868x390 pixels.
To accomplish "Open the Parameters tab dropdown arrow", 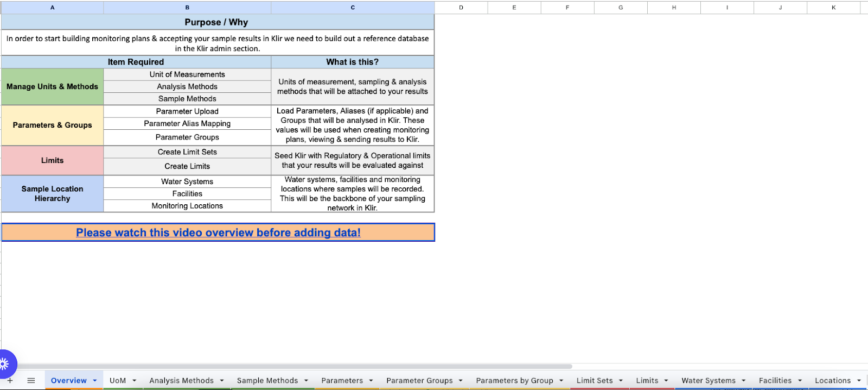I will point(371,381).
